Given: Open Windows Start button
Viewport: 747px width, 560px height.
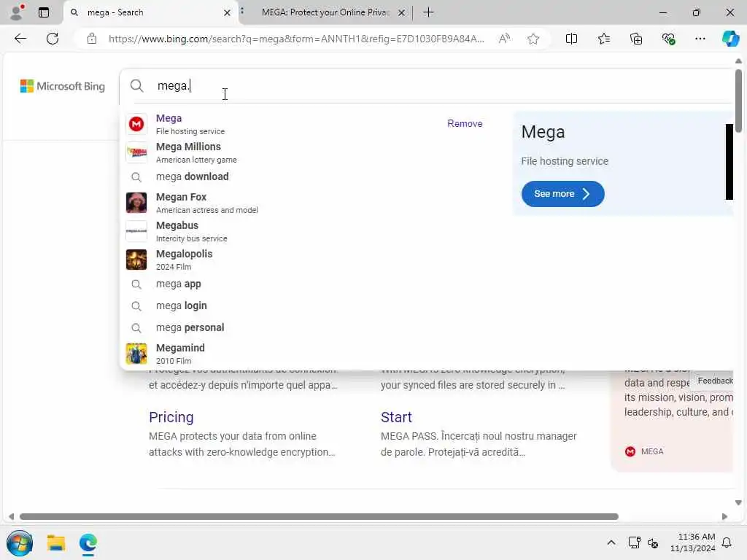Looking at the screenshot, I should 20,542.
